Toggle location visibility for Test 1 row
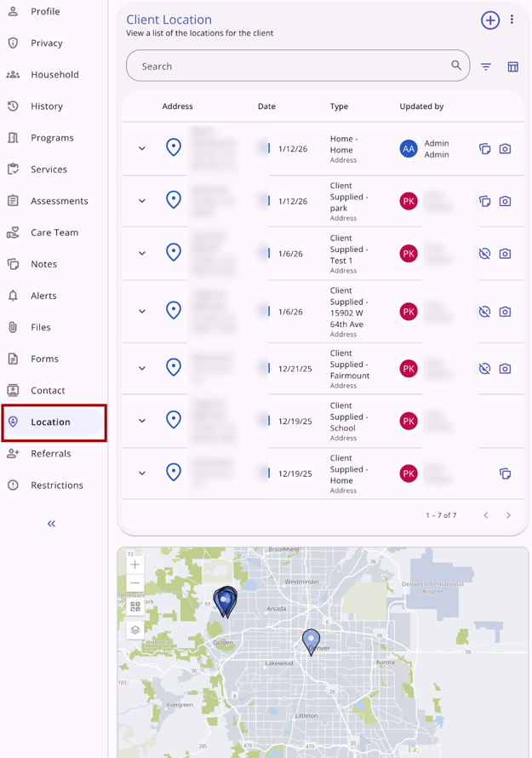The width and height of the screenshot is (532, 758). point(484,254)
